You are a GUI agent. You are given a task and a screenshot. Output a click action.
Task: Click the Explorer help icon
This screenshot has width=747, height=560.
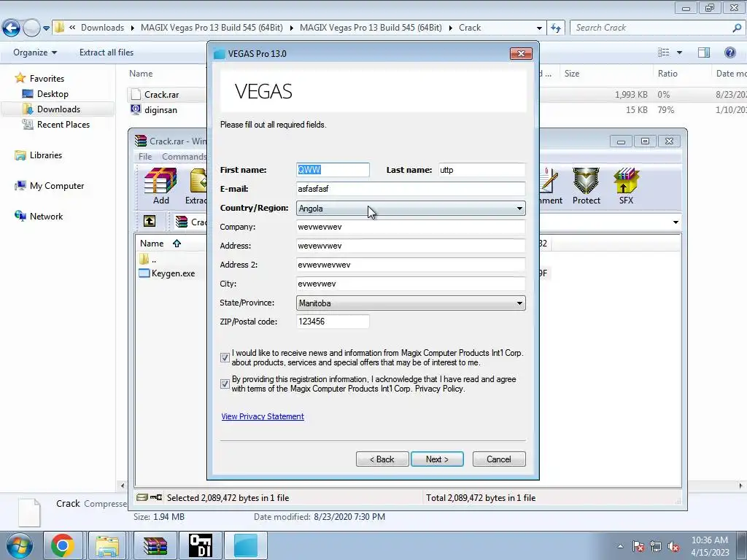coord(729,52)
